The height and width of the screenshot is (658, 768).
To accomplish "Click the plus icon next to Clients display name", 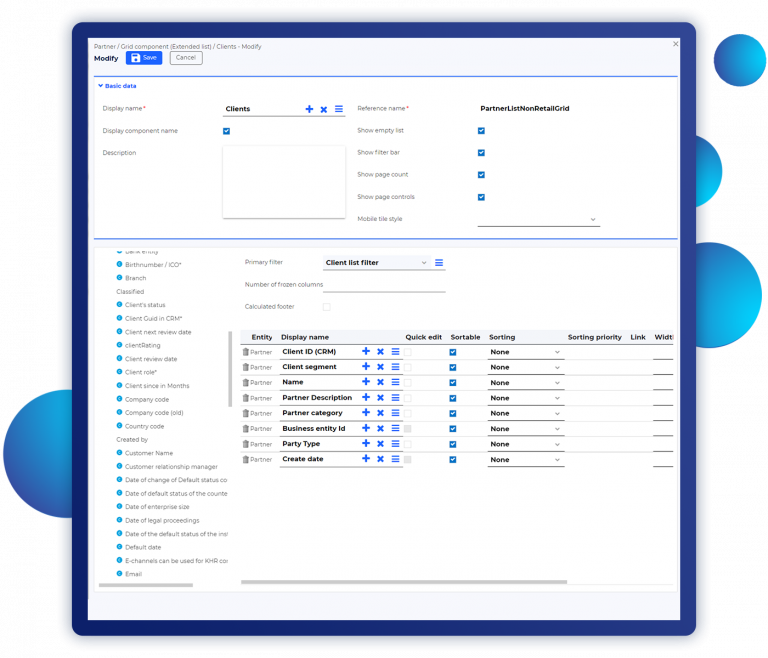I will tap(310, 109).
